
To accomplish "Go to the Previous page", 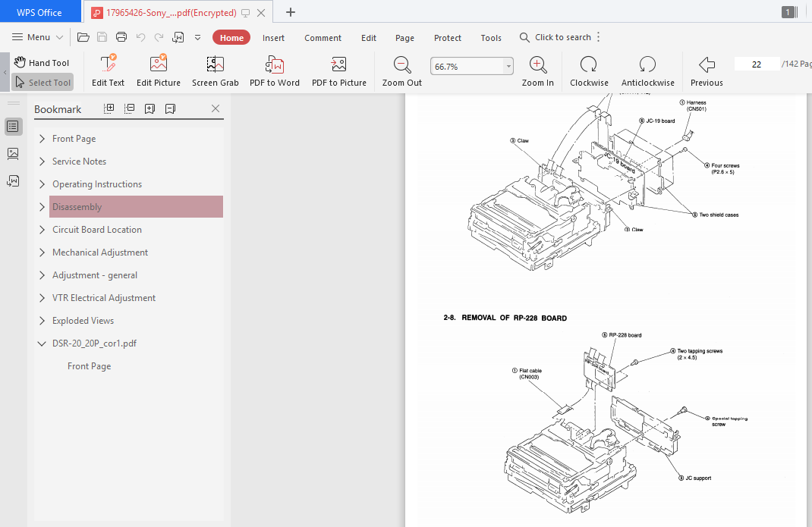I will coord(707,71).
